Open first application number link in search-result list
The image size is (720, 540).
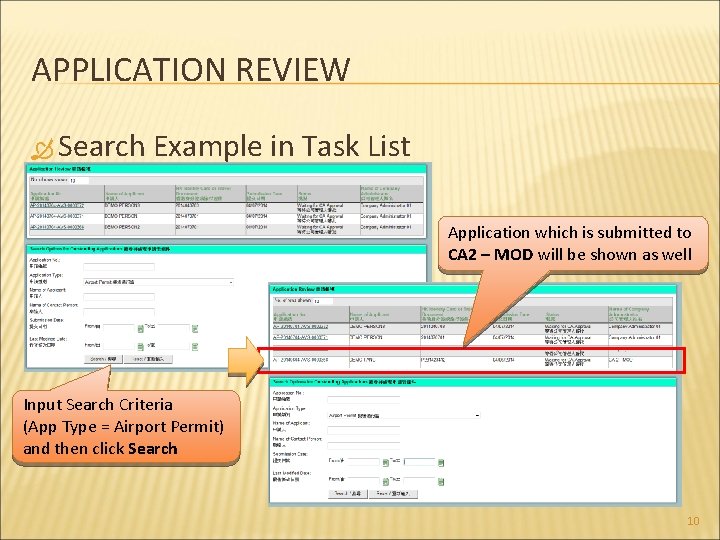click(301, 326)
